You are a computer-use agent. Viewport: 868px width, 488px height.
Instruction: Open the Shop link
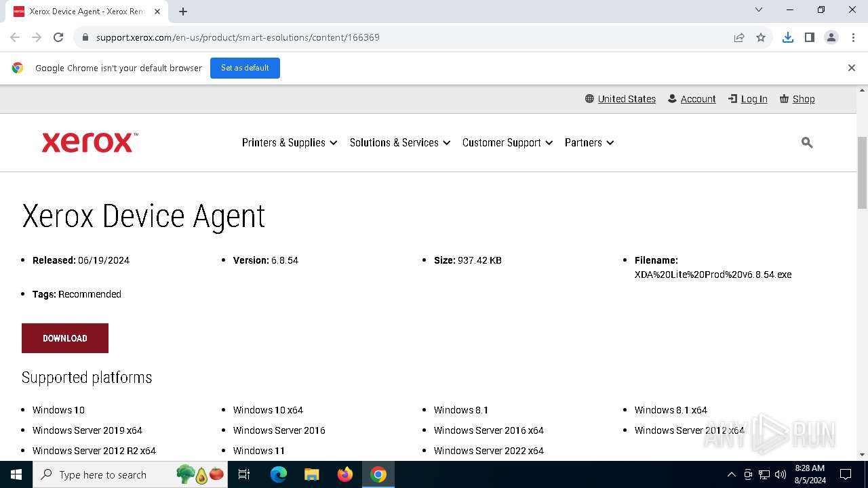click(x=797, y=99)
